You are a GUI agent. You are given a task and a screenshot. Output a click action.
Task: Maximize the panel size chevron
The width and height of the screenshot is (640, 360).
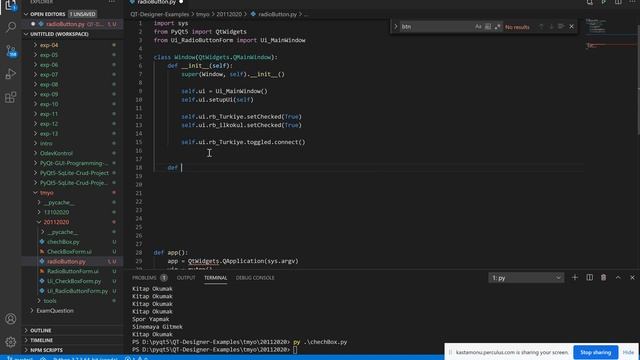[618, 278]
